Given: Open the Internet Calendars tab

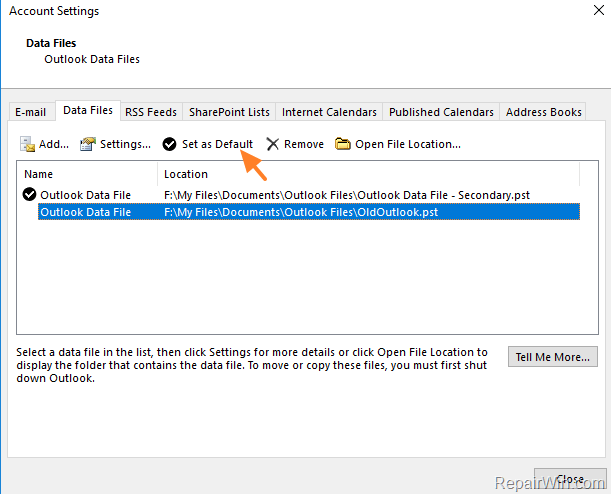Looking at the screenshot, I should coord(329,112).
